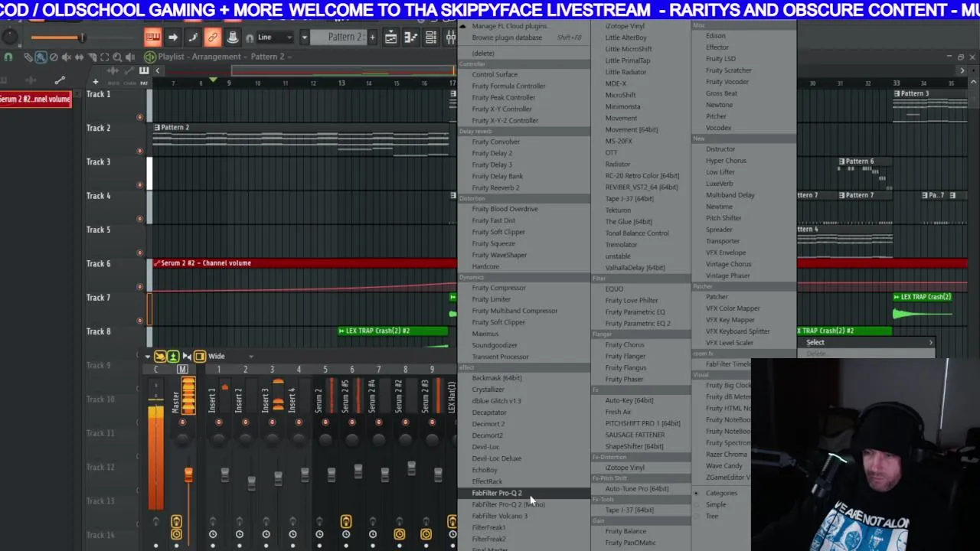Click the green mixer multi-touch icon
Image resolution: width=980 pixels, height=551 pixels.
[x=173, y=357]
